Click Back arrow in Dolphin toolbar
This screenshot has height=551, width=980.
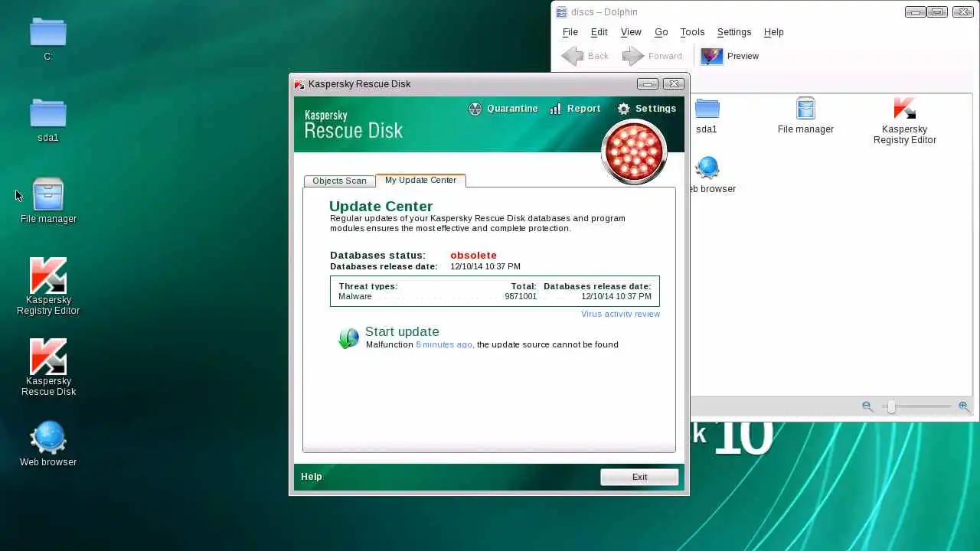click(572, 56)
